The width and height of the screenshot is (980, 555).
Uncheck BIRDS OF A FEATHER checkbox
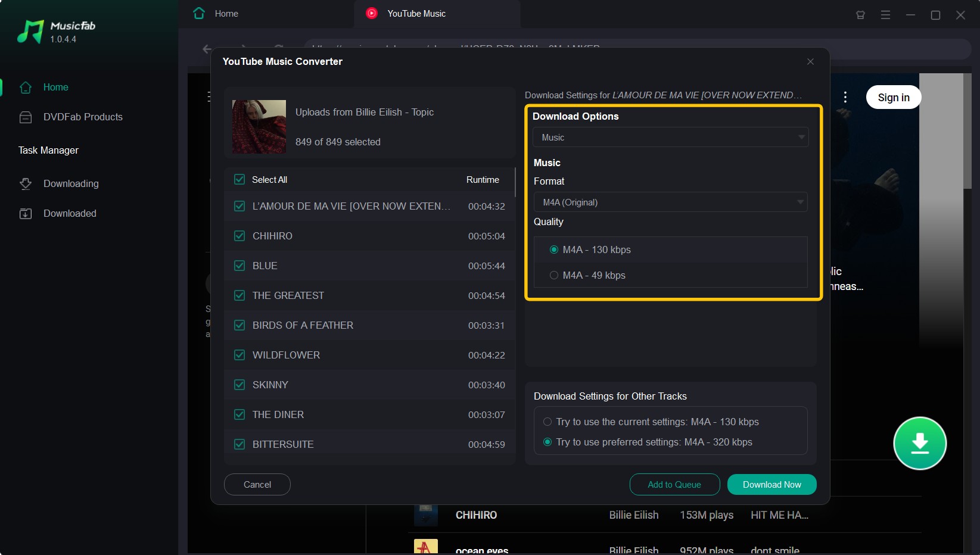coord(239,325)
